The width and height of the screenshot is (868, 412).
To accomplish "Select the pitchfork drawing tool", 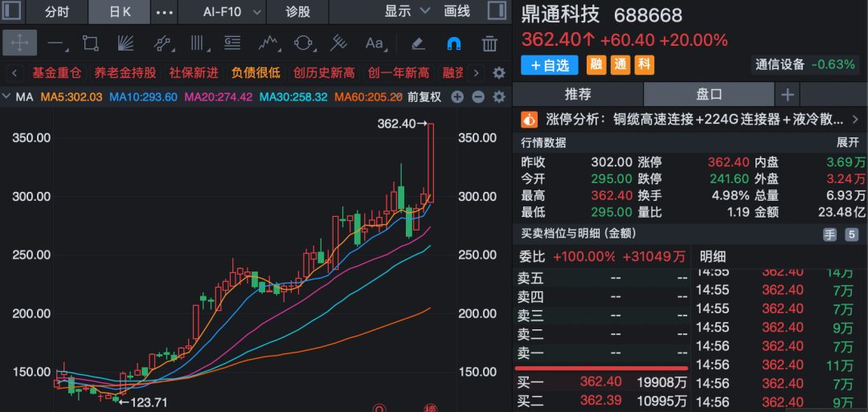I will pyautogui.click(x=339, y=43).
